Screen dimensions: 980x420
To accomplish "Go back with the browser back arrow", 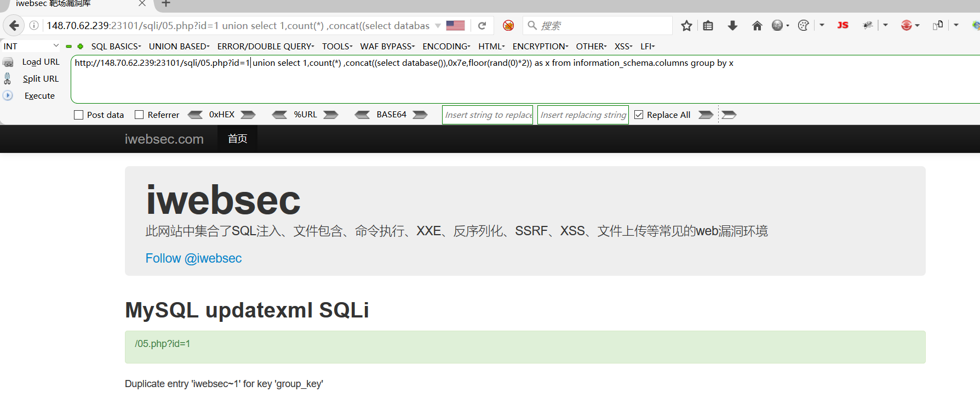I will pos(14,26).
